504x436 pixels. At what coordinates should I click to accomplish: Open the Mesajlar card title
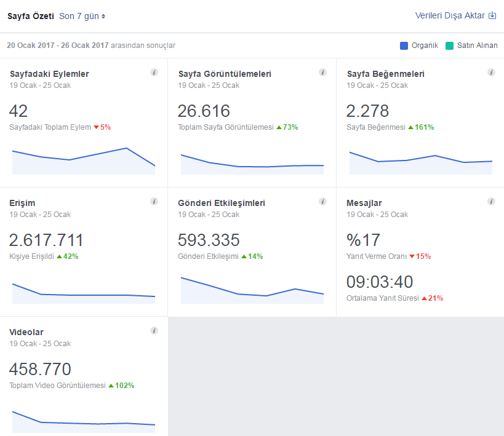[364, 203]
